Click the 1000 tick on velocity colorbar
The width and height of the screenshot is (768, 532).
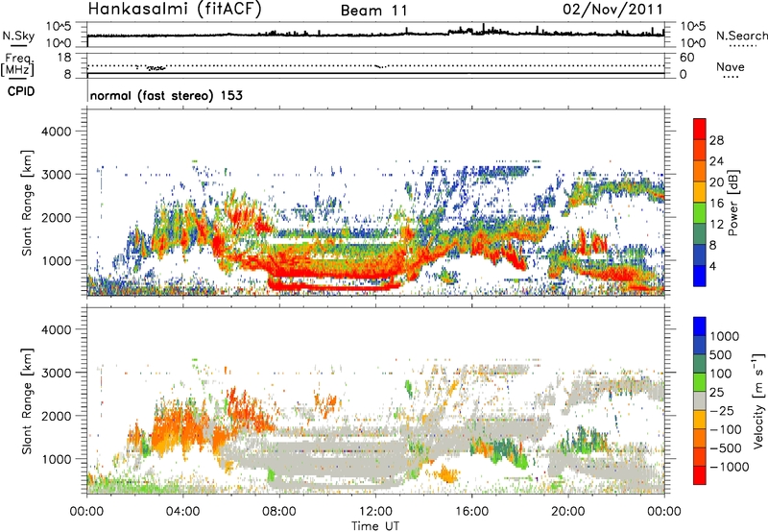click(725, 336)
